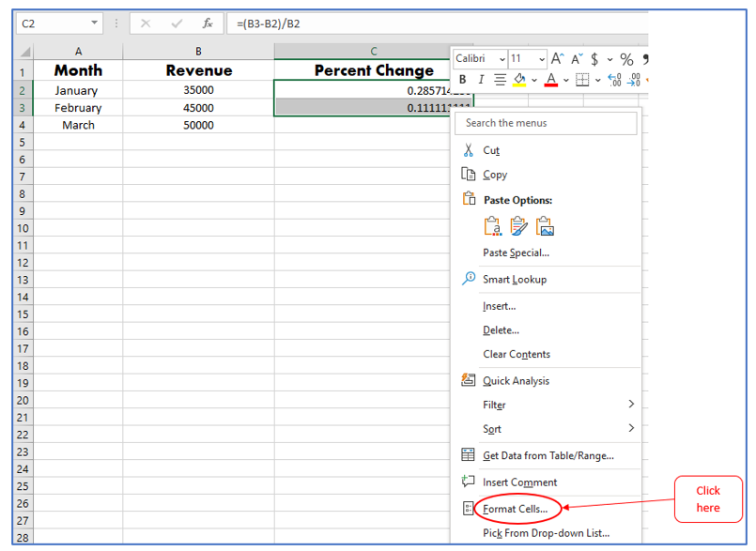The image size is (756, 551).
Task: Click the Increase Decimal icon
Action: tap(614, 80)
